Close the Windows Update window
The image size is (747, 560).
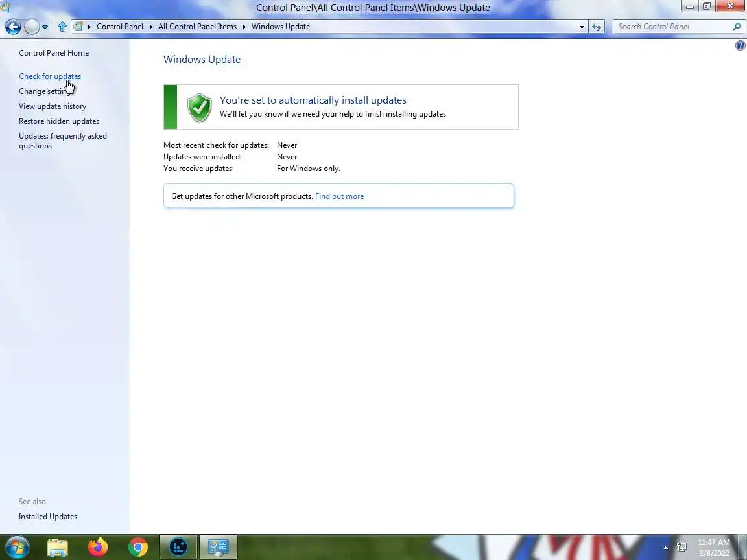tap(730, 6)
